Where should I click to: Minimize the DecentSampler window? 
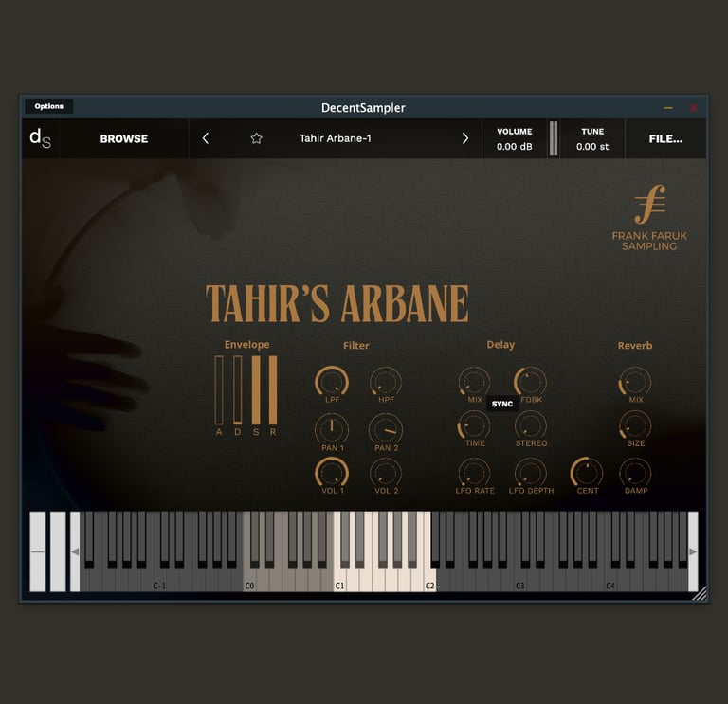(x=668, y=108)
